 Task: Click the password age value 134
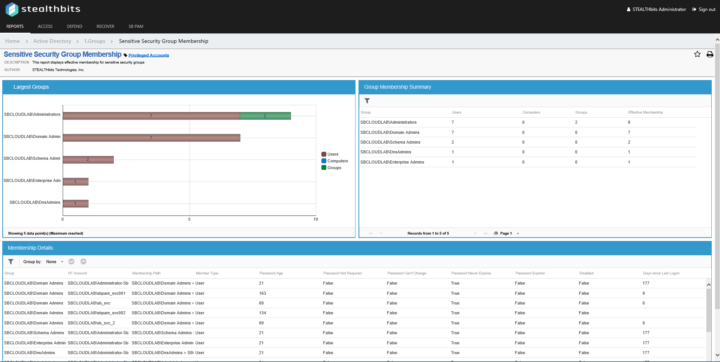coord(263,313)
